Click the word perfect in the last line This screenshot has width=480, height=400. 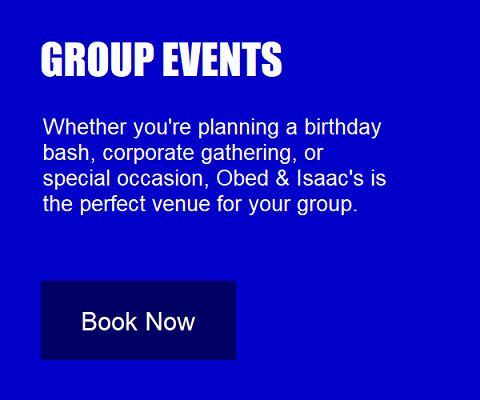113,204
